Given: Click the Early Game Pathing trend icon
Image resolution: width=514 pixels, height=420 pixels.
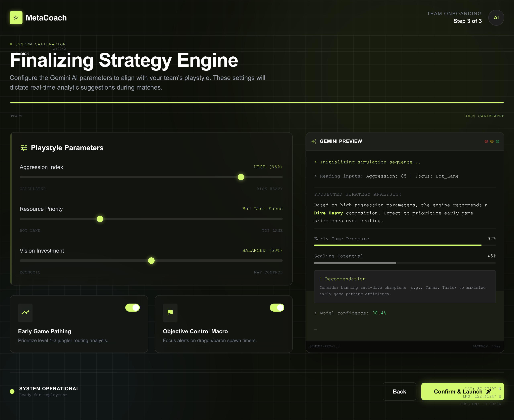Looking at the screenshot, I should [x=25, y=313].
